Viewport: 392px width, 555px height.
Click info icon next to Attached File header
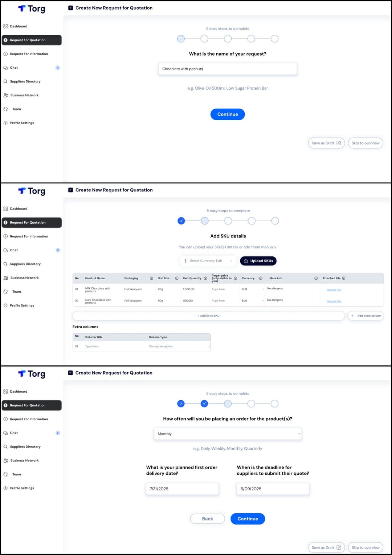[344, 278]
